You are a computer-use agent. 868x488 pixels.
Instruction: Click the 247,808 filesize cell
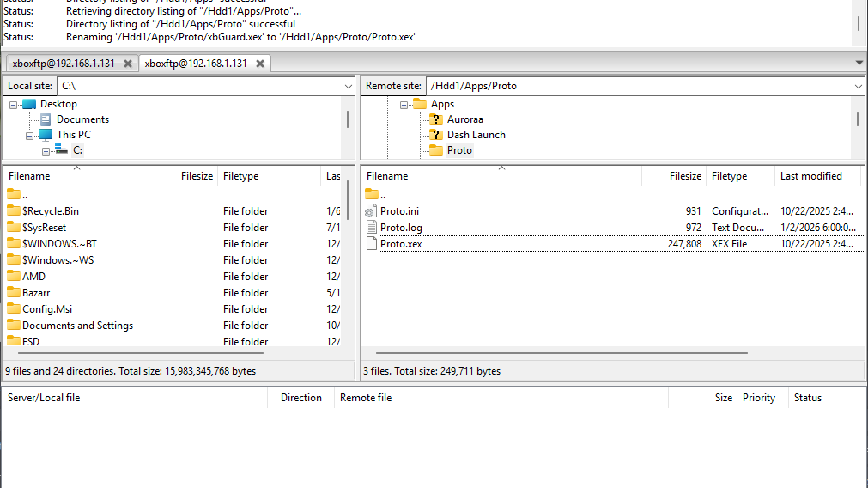pyautogui.click(x=684, y=244)
